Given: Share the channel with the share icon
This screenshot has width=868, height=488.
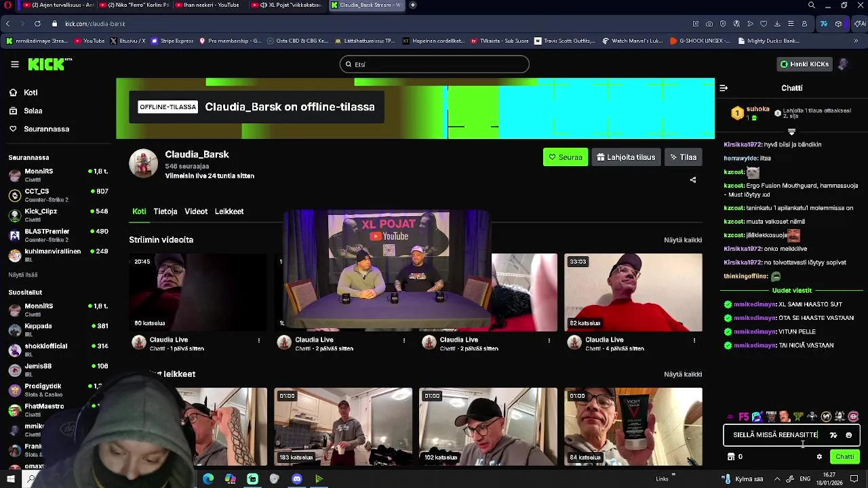Looking at the screenshot, I should 693,180.
